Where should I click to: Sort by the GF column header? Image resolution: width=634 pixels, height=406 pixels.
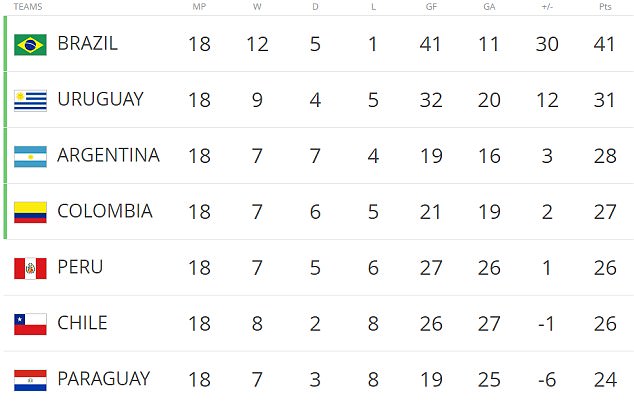431,7
